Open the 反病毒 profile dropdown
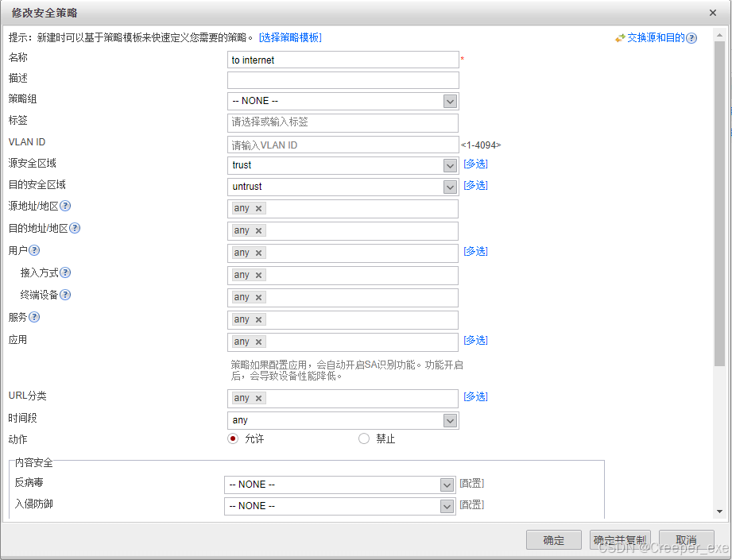 (447, 485)
